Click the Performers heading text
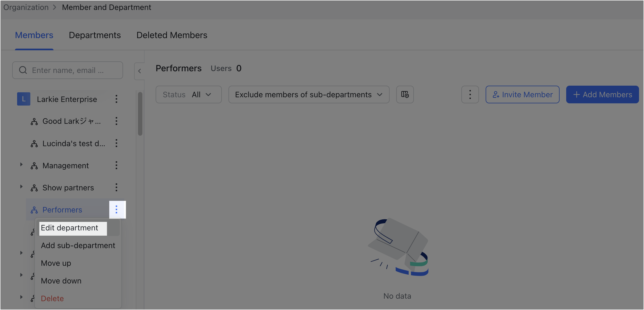This screenshot has height=310, width=644. click(x=179, y=68)
